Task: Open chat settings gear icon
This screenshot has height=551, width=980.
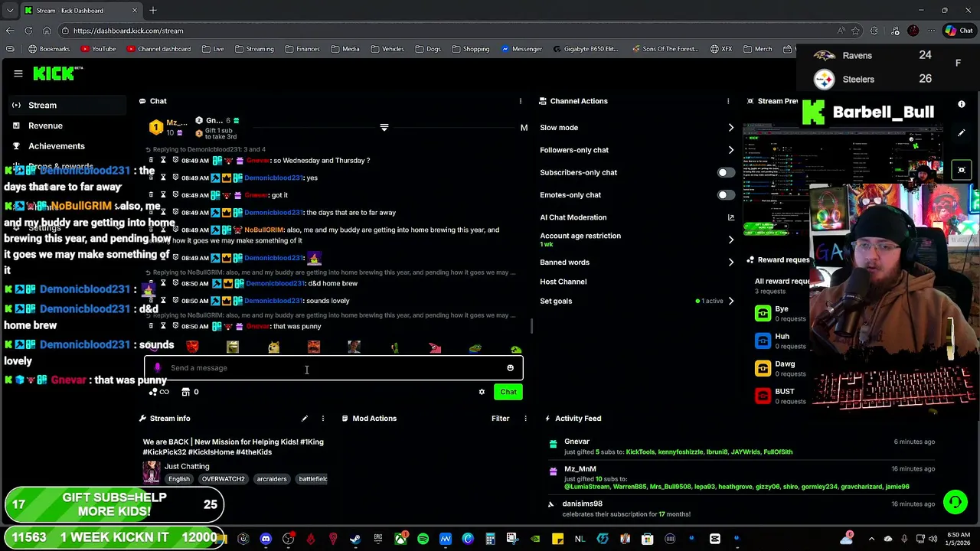Action: click(x=482, y=392)
